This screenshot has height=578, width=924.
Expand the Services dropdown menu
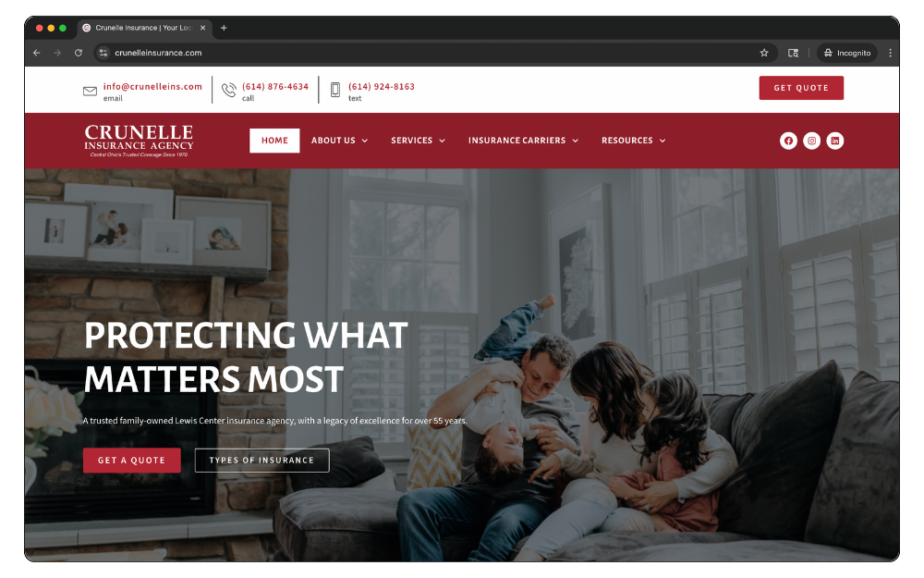418,141
